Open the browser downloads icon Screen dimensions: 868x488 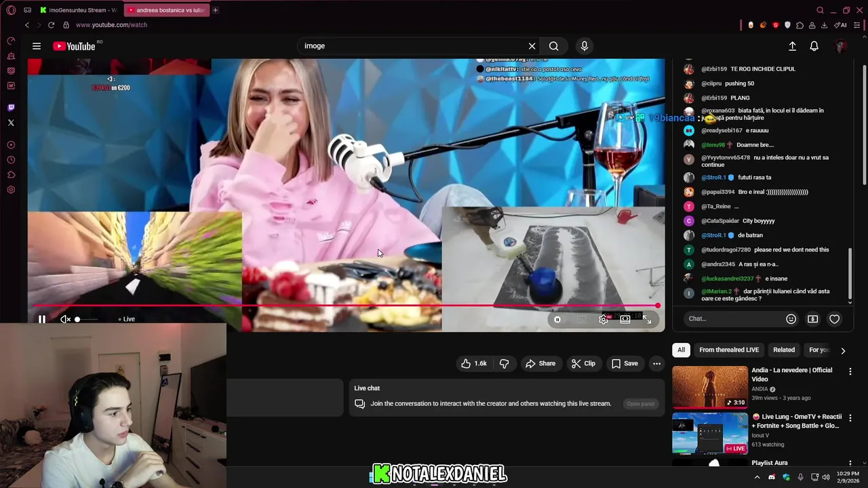coord(824,25)
